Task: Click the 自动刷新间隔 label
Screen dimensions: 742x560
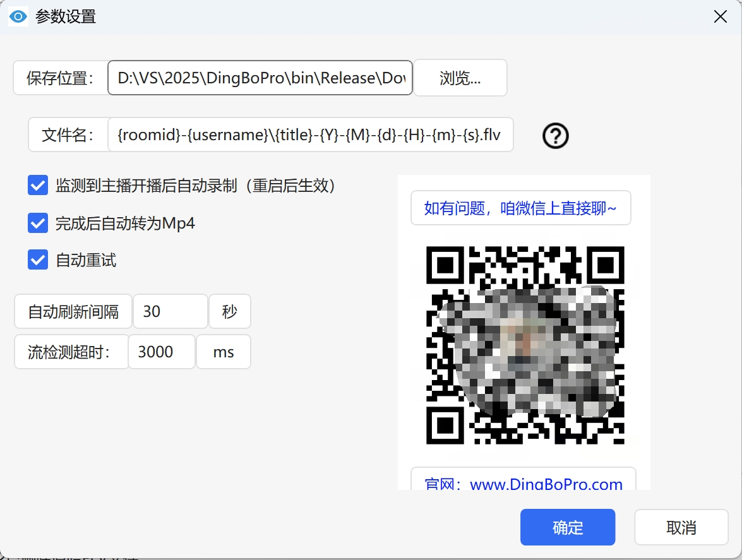Action: [73, 311]
